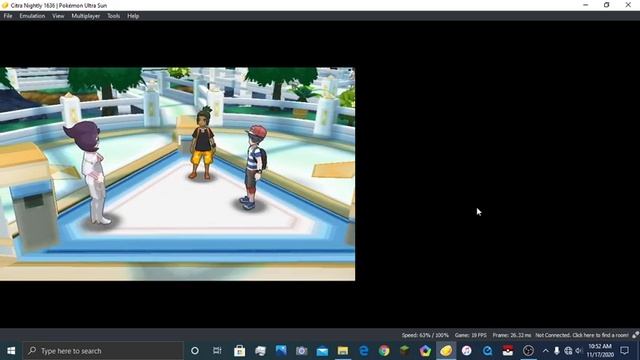Screen dimensions: 640x360
Task: Open iTunes from the taskbar
Action: [467, 351]
